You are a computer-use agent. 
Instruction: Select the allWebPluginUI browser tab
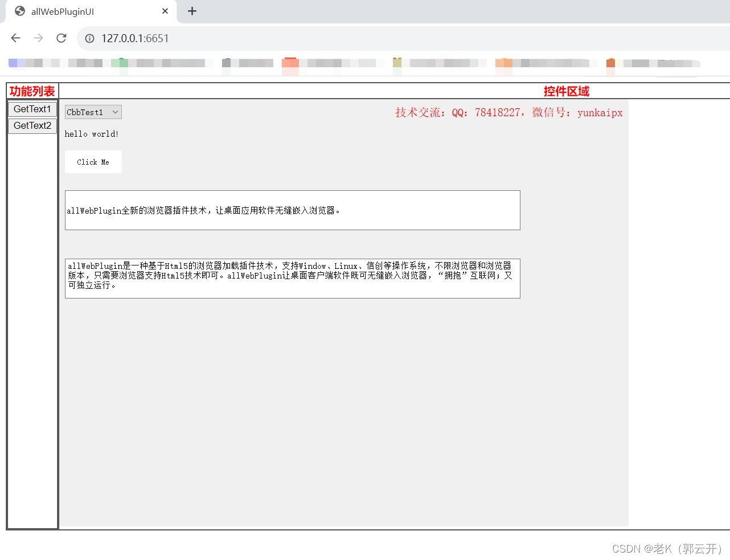(91, 11)
